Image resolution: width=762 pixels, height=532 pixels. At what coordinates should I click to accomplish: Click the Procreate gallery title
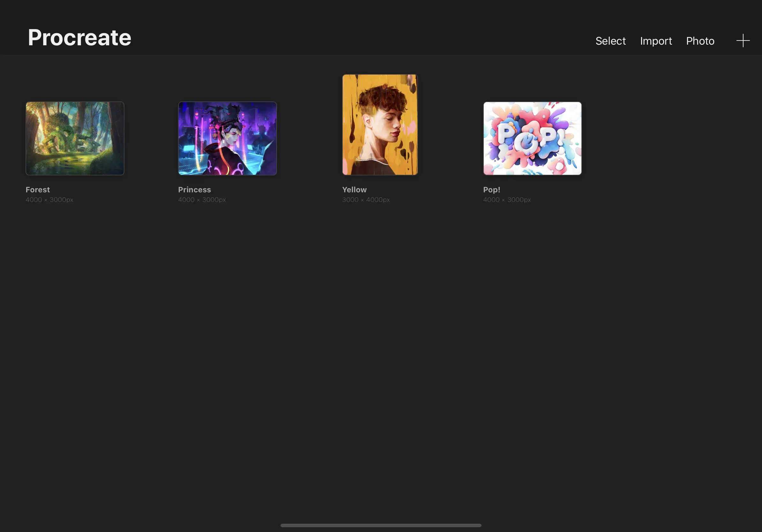pos(80,38)
